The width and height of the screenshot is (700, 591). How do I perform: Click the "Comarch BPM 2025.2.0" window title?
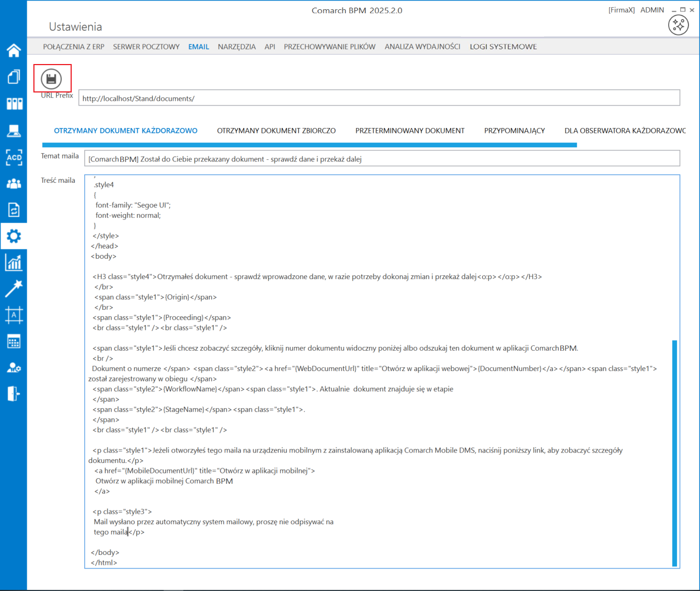tap(357, 10)
